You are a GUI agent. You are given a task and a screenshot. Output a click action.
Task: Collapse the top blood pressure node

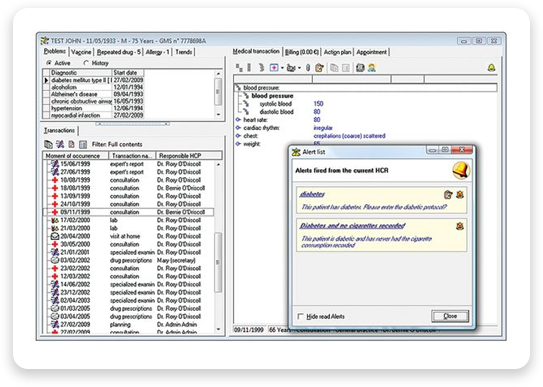[x=239, y=88]
